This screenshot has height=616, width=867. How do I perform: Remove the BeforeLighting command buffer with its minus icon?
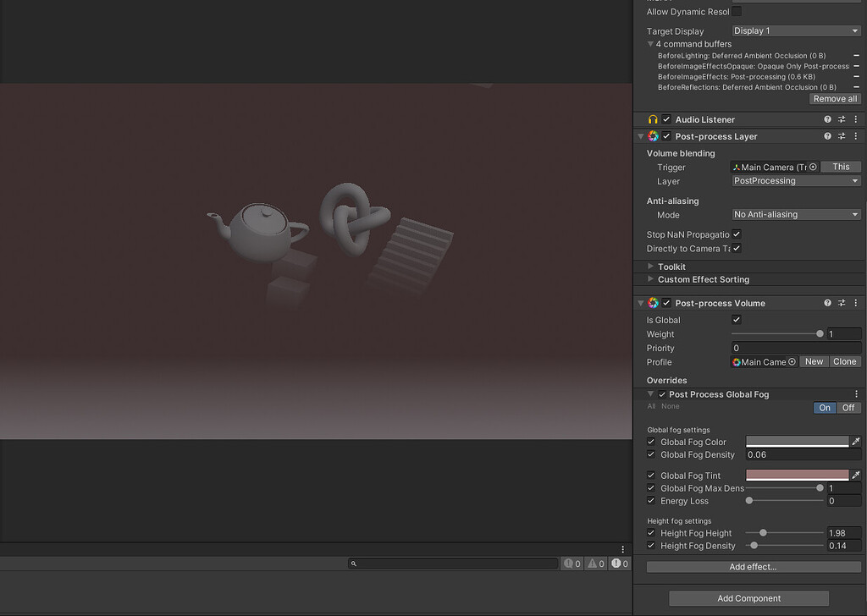click(x=857, y=55)
